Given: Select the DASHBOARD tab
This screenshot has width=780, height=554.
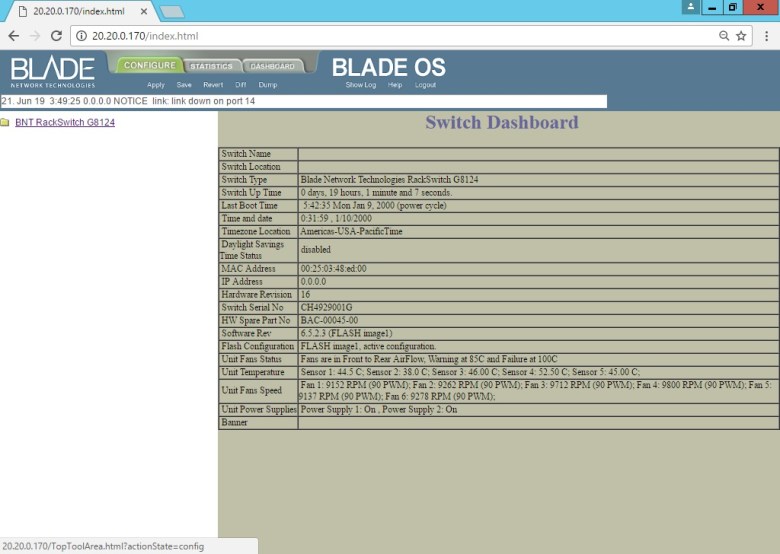Looking at the screenshot, I should tap(272, 67).
